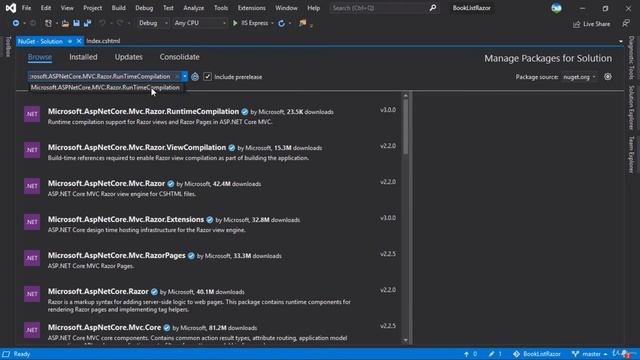The width and height of the screenshot is (640, 360).
Task: Click the .NET icon of Microsoft.AspNetCore.Mvc.RazorPages
Action: coord(32,258)
